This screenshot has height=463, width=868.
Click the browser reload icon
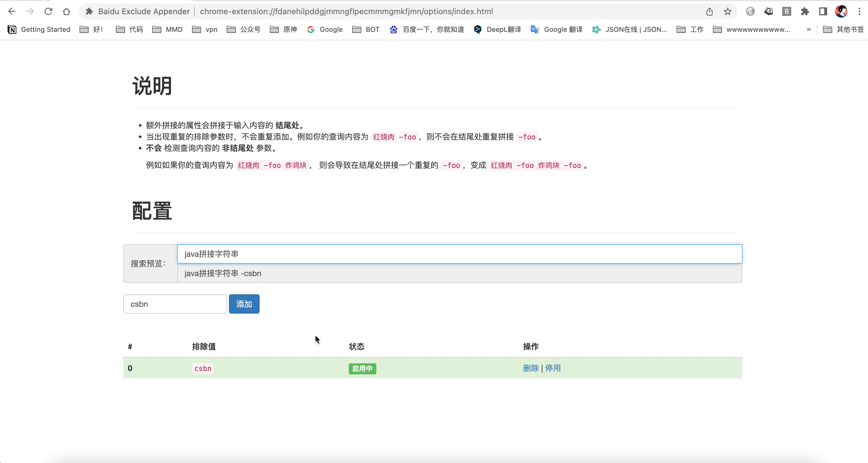point(48,11)
